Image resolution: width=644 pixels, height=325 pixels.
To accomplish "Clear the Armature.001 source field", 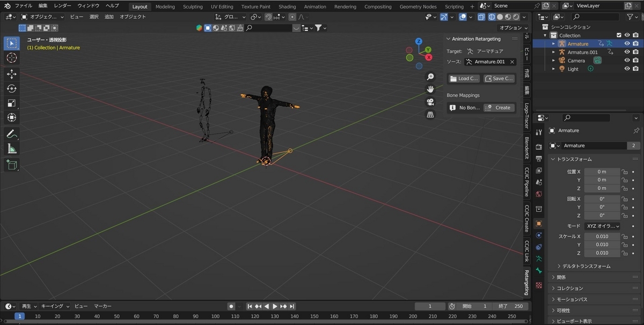I will (512, 62).
